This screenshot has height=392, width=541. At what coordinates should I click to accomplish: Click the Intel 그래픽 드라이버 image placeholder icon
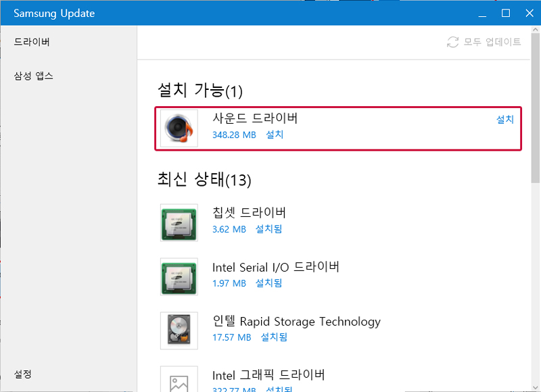coord(179,379)
